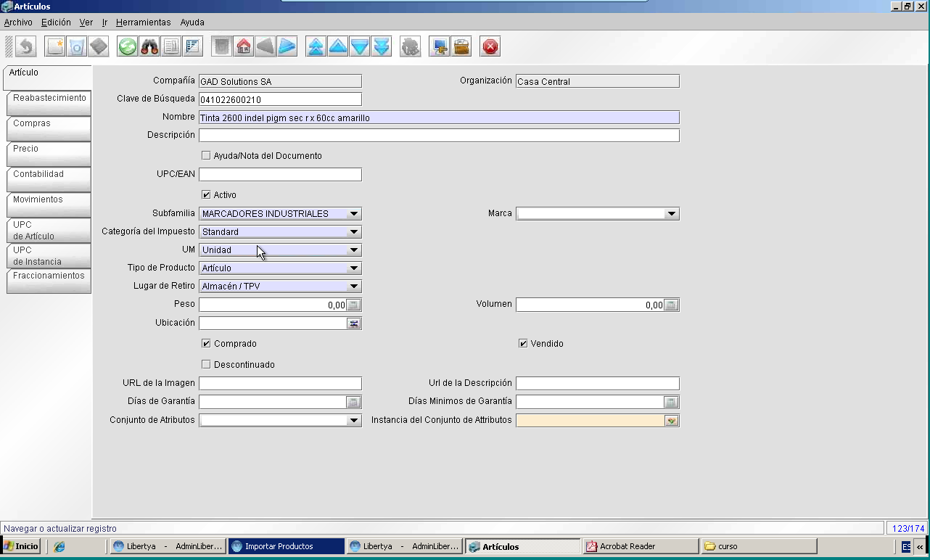Viewport: 930px width, 560px height.
Task: Focus the Descripción text field
Action: (439, 136)
